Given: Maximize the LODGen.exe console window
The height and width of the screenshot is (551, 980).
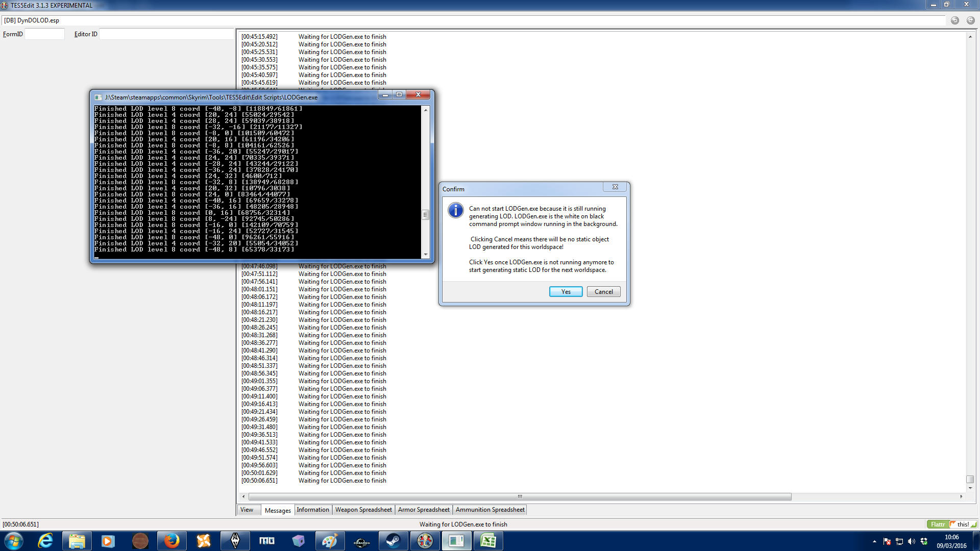Looking at the screenshot, I should coord(399,95).
